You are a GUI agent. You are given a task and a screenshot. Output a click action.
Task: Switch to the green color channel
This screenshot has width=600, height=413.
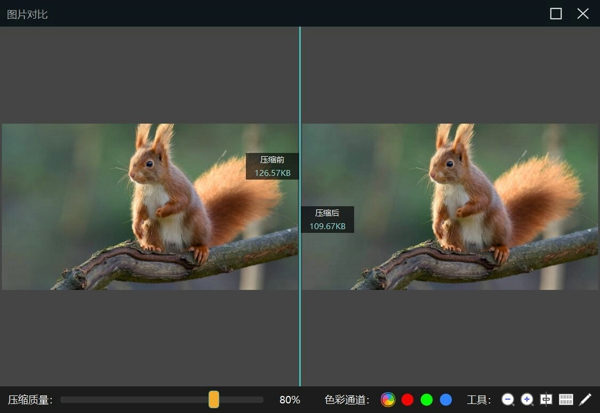[x=427, y=400]
